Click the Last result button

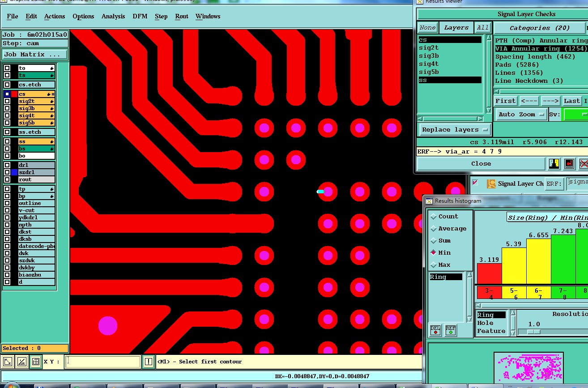[572, 101]
